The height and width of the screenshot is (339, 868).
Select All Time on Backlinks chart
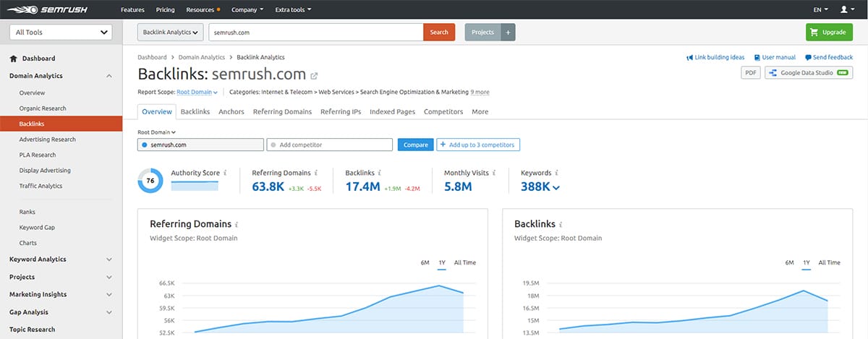tap(829, 262)
